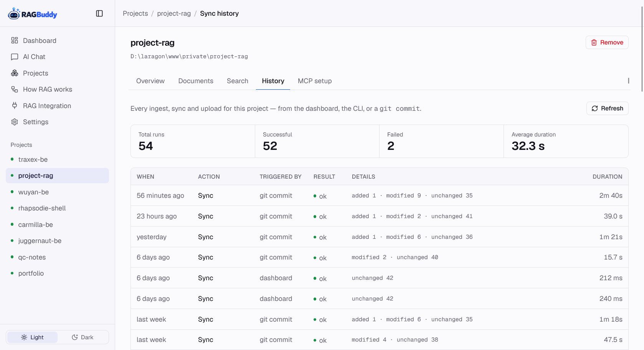Click the Average duration '32.3 s' card
Viewport: 644px width, 350px height.
566,141
